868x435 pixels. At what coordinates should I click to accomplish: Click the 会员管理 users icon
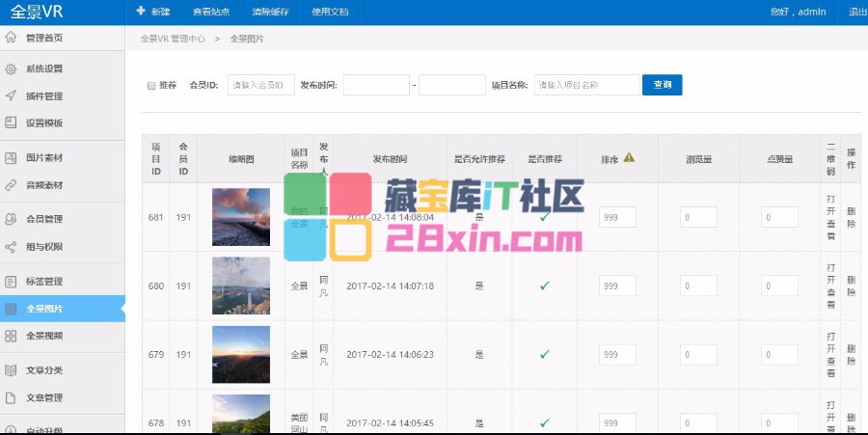11,219
